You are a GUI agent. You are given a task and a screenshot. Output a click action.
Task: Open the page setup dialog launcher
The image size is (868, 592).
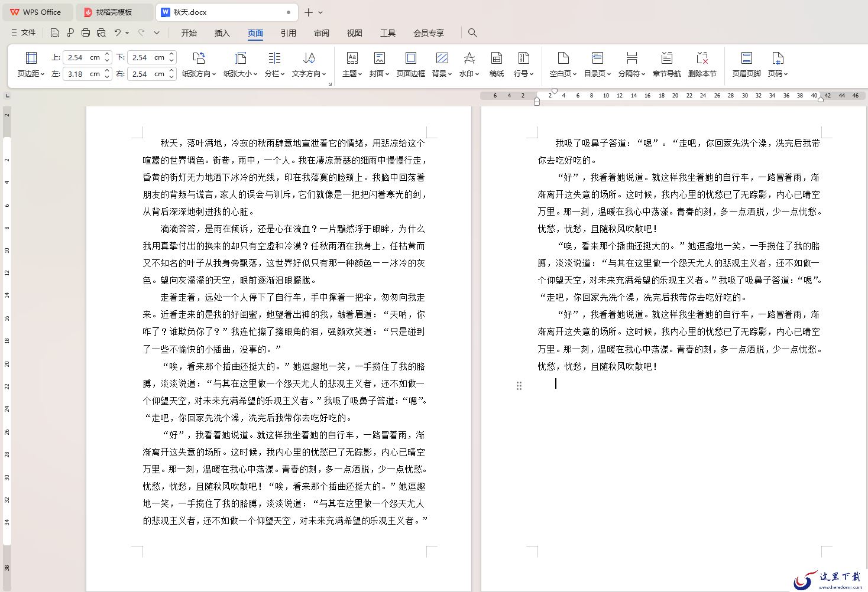pyautogui.click(x=330, y=84)
